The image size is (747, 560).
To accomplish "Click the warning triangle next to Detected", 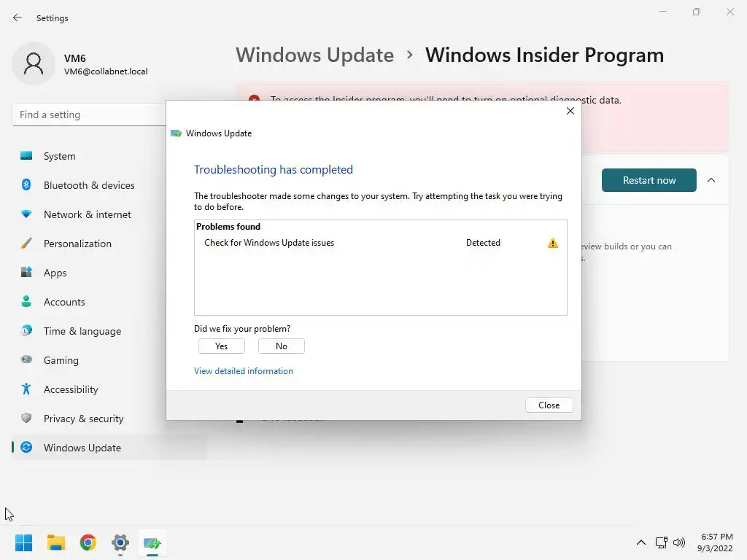I will click(553, 243).
